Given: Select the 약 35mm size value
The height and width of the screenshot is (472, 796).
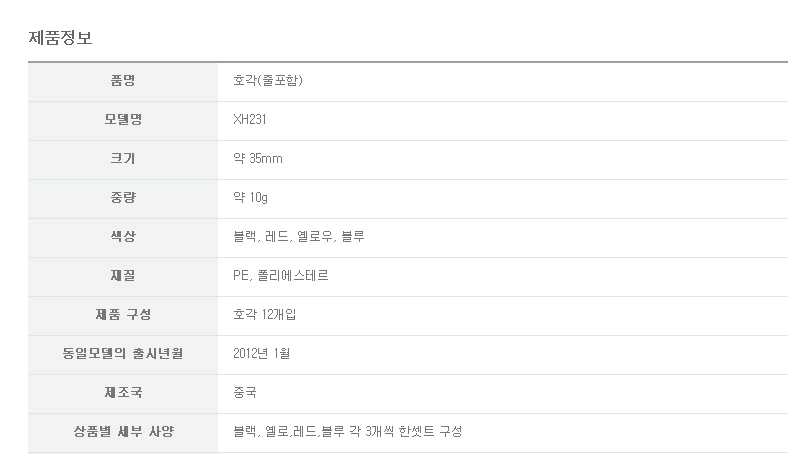Looking at the screenshot, I should [x=257, y=159].
